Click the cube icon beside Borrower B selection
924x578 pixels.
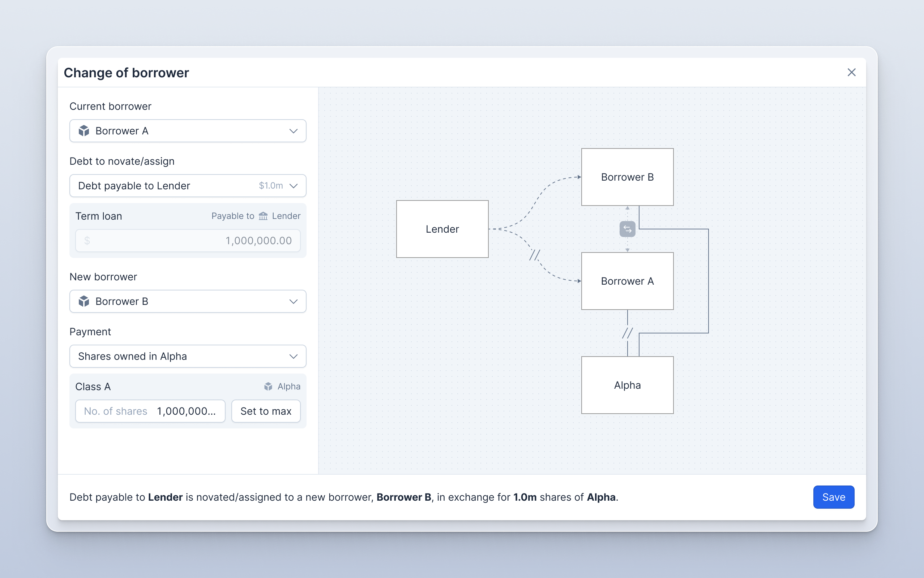(x=84, y=301)
